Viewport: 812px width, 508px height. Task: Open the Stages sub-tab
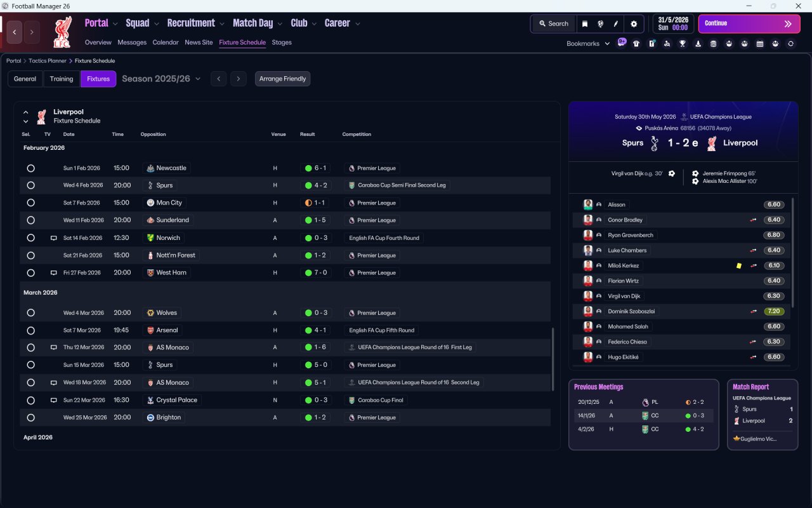coord(282,43)
